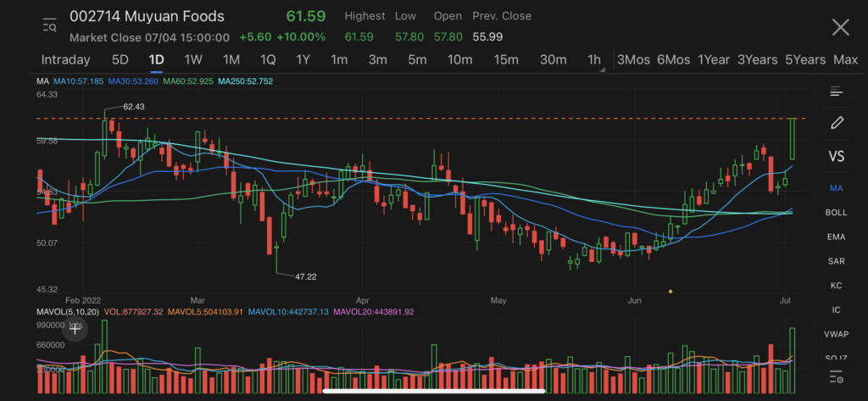Switch to Intraday chart
The width and height of the screenshot is (868, 401).
click(x=65, y=60)
